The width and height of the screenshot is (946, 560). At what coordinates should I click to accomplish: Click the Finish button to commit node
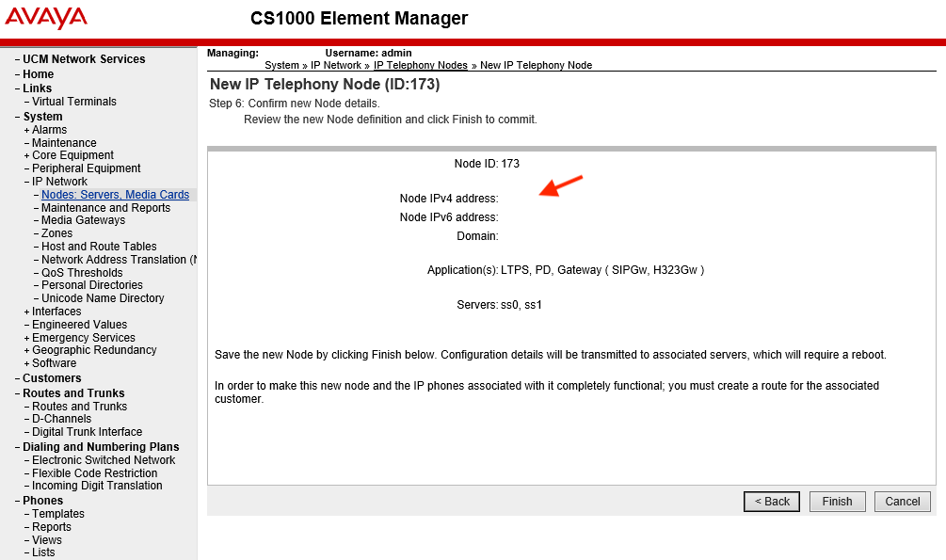pos(837,502)
